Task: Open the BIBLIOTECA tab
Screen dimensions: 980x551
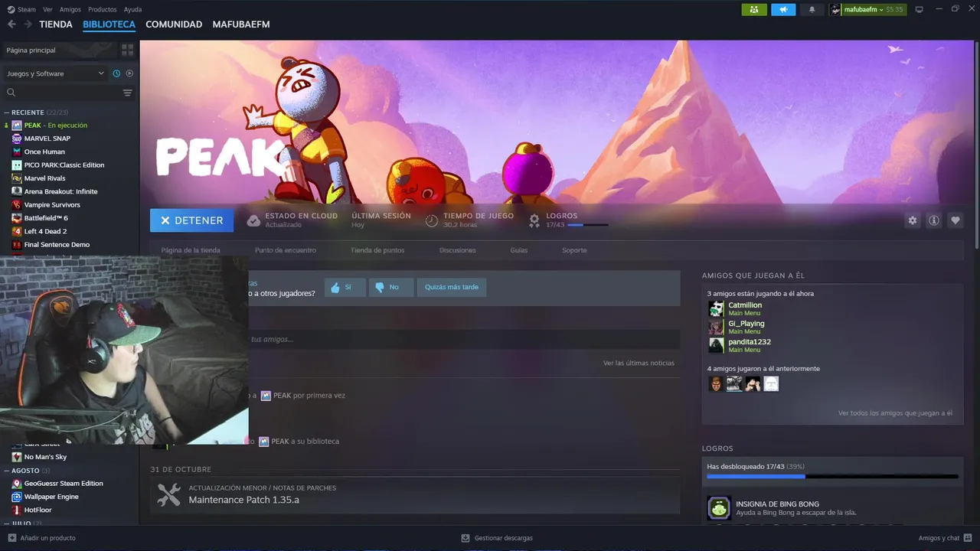Action: coord(109,24)
